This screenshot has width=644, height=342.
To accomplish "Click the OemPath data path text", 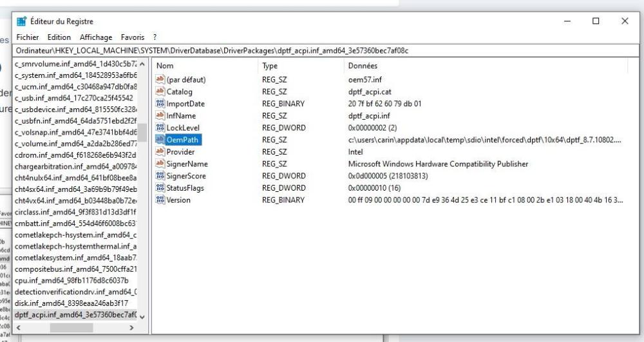I will pos(485,140).
